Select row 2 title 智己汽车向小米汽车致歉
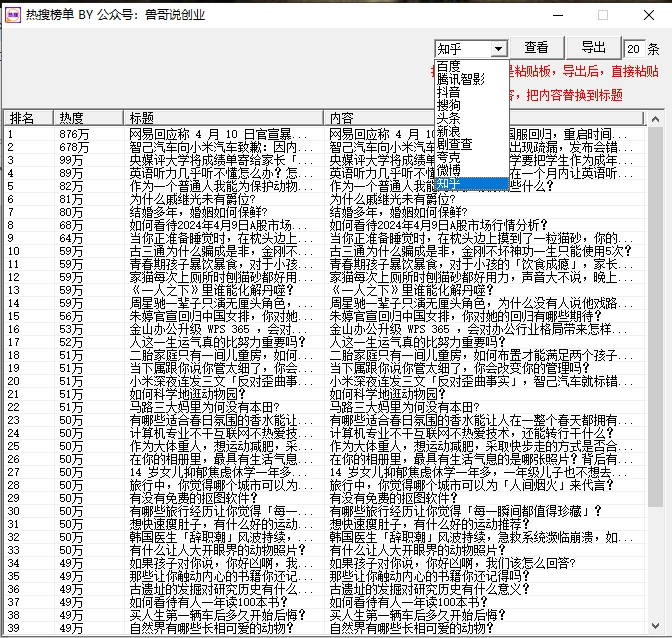The height and width of the screenshot is (638, 672). (221, 147)
